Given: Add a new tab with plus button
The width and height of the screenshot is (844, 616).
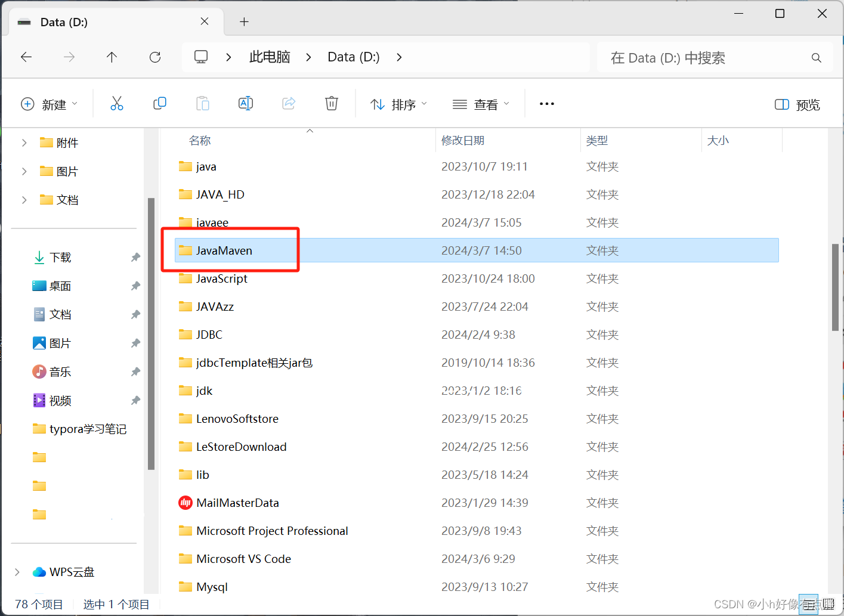Looking at the screenshot, I should pos(244,22).
